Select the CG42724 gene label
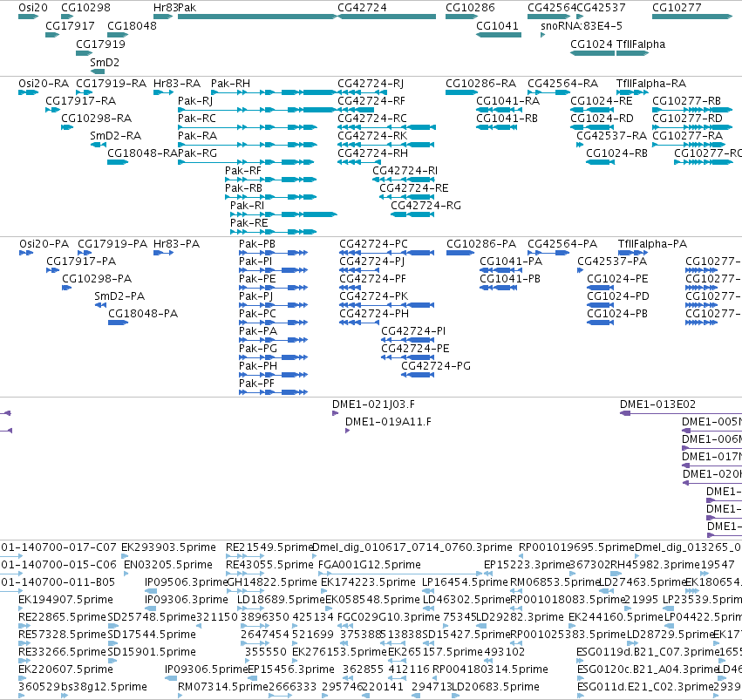The width and height of the screenshot is (742, 700). tap(362, 8)
